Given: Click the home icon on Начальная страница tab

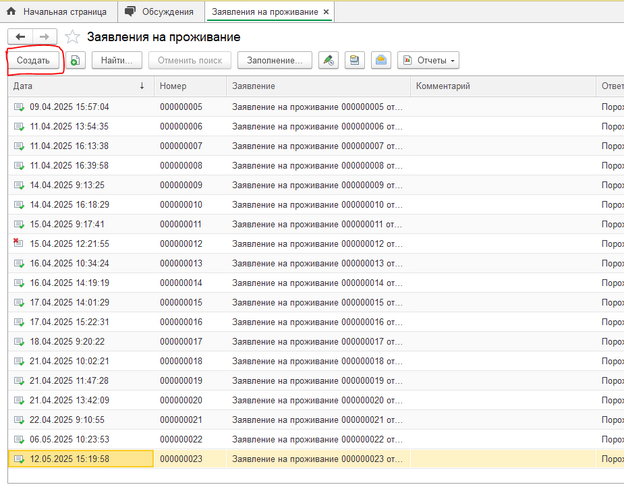Looking at the screenshot, I should click(x=11, y=12).
